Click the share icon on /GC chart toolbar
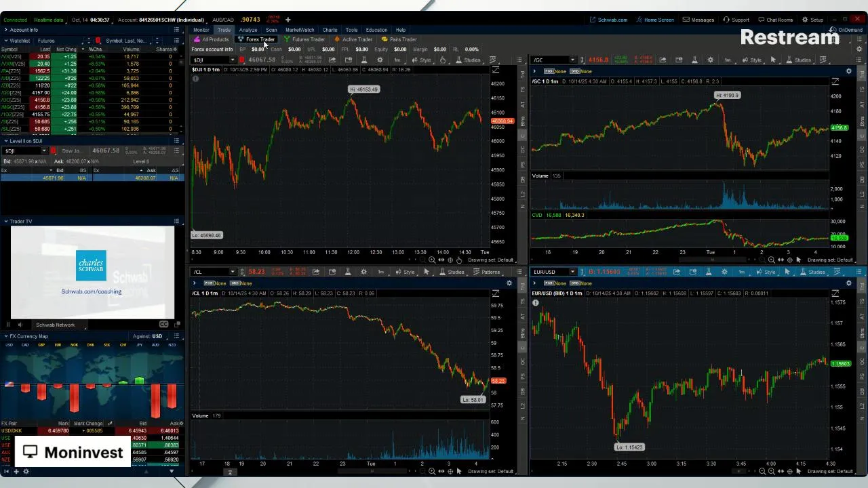Screen dimensions: 868x488 (x=663, y=60)
